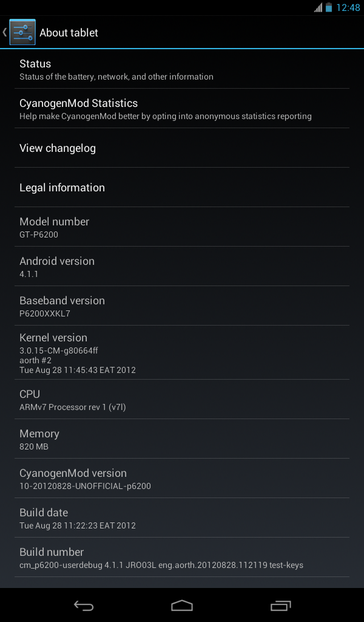
Task: Tap the Memory 820 MB row
Action: pos(182,439)
